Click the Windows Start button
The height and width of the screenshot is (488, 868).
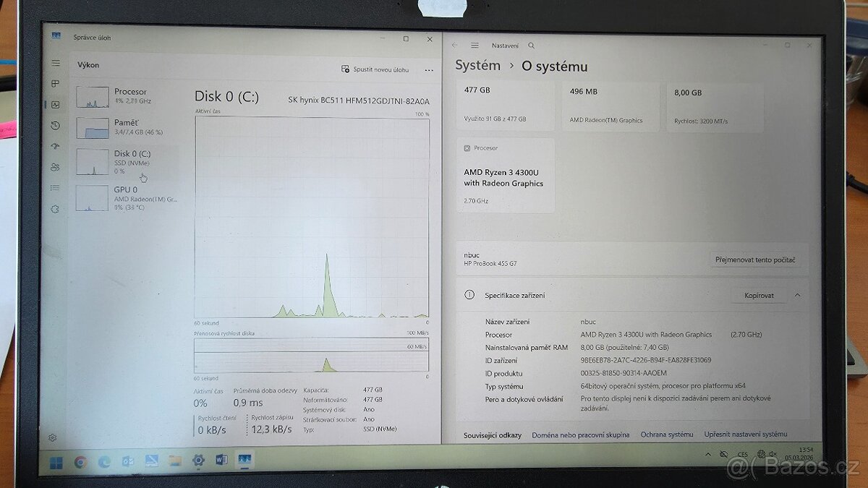pos(56,461)
